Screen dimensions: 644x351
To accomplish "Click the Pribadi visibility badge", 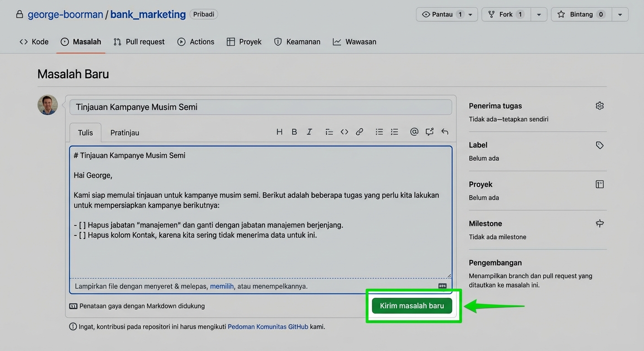I will pyautogui.click(x=204, y=14).
